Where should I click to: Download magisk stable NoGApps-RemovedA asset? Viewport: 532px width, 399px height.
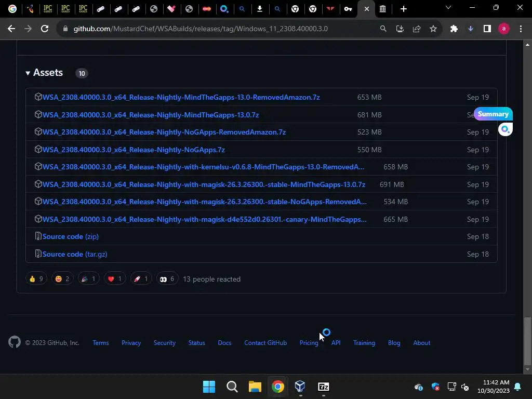coord(204,202)
